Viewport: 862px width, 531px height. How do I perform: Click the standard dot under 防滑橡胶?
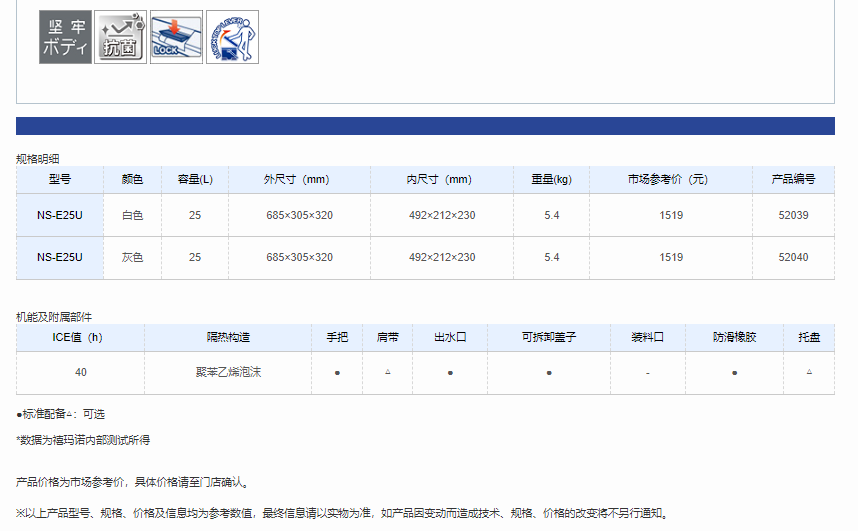(734, 373)
